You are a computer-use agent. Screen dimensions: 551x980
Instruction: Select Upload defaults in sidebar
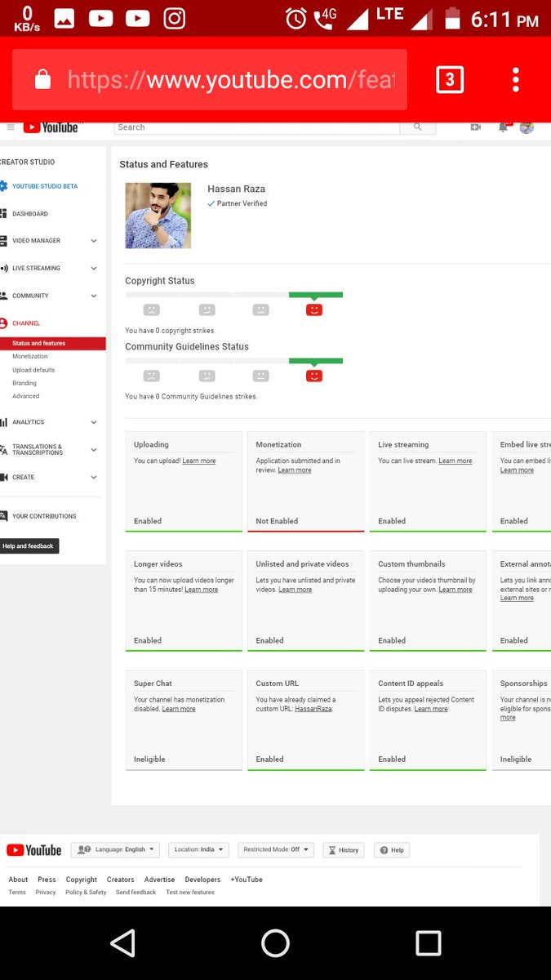[x=33, y=370]
